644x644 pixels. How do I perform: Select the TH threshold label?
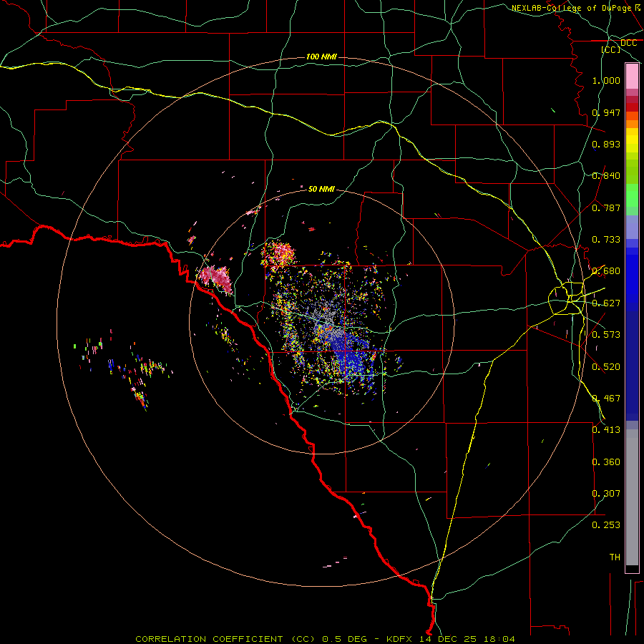615,557
